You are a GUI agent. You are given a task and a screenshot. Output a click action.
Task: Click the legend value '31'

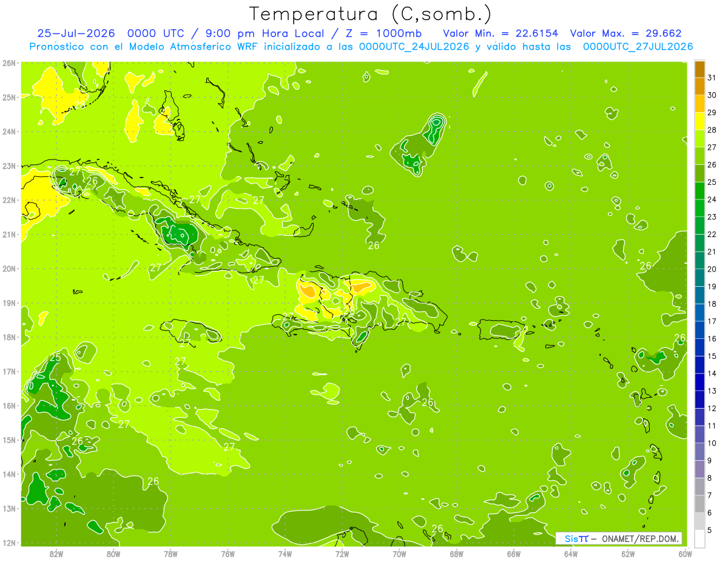click(x=712, y=77)
